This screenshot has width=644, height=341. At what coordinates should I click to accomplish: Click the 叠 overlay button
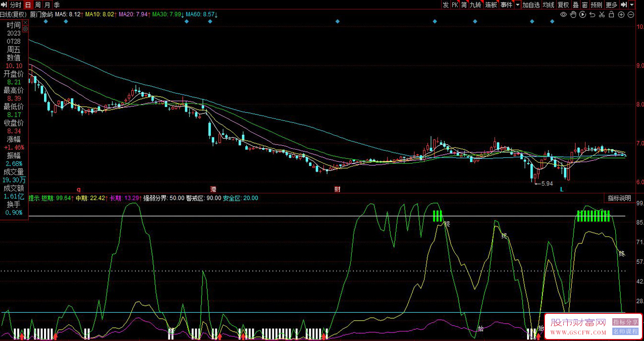coord(576,5)
